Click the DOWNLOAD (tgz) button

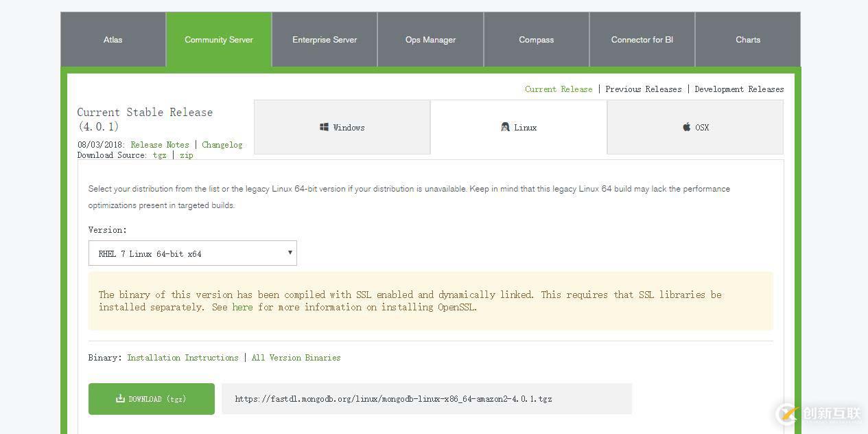click(152, 399)
